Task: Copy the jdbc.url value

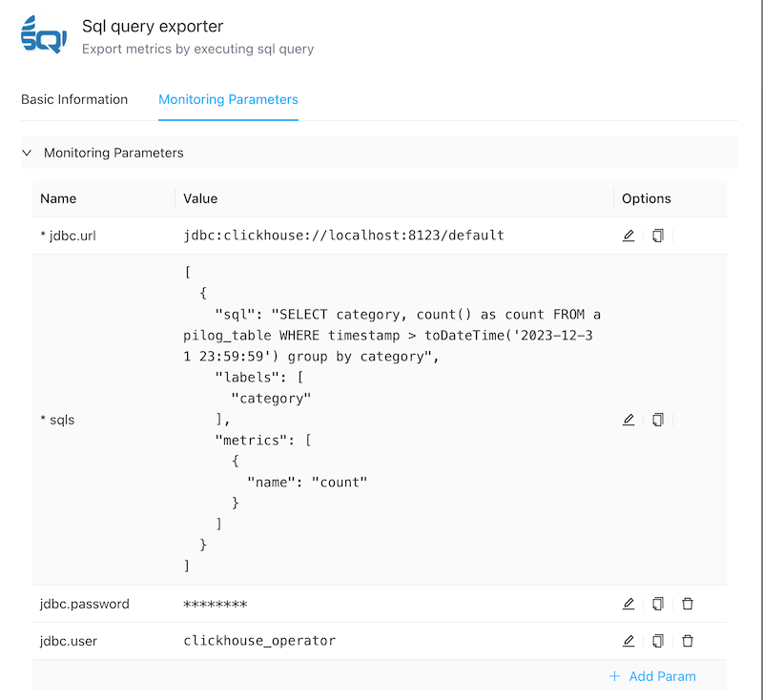Action: (657, 236)
